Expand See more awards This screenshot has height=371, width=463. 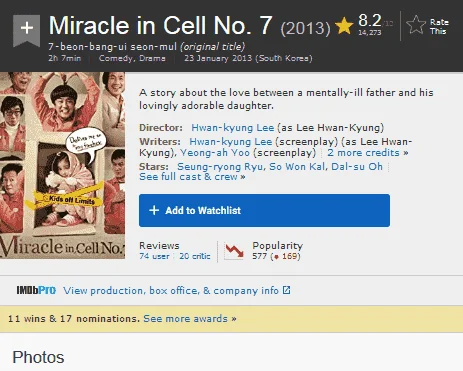point(190,319)
